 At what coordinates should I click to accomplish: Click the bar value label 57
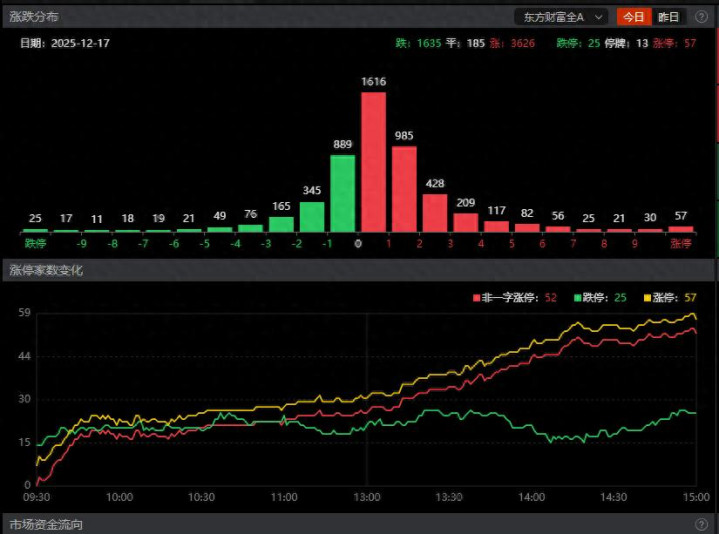pos(680,216)
